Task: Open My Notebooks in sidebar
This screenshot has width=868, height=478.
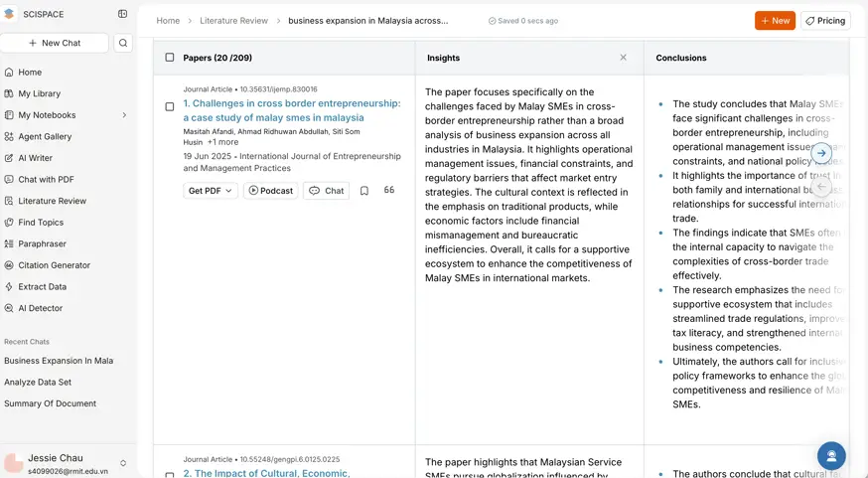Action: (x=47, y=115)
